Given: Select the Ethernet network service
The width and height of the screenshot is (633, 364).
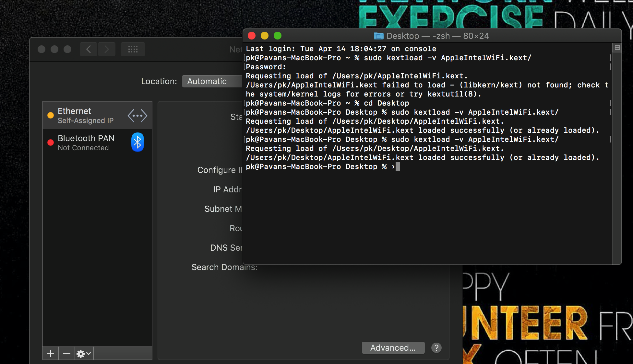Looking at the screenshot, I should (x=97, y=115).
